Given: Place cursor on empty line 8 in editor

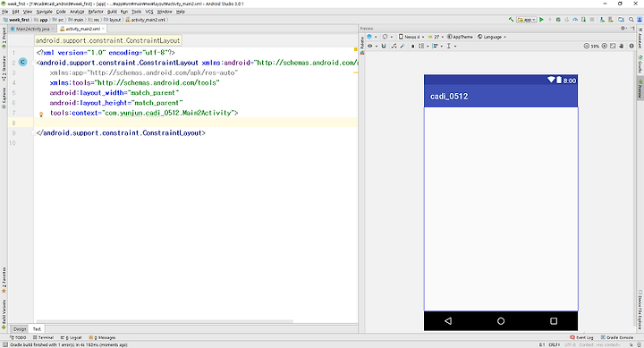Looking at the screenshot, I should (196, 123).
